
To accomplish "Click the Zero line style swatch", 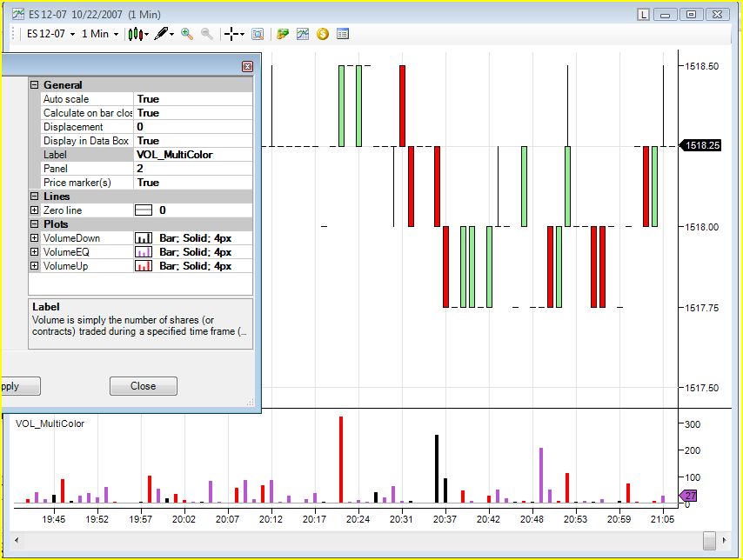I will pos(144,210).
